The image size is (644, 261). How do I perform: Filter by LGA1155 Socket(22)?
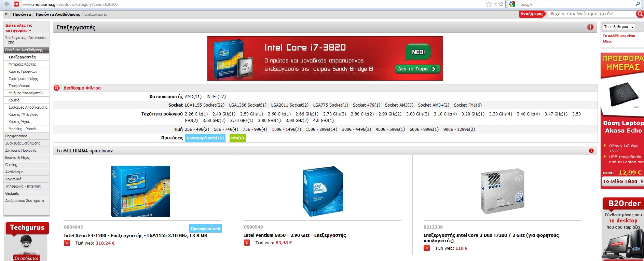coord(205,105)
